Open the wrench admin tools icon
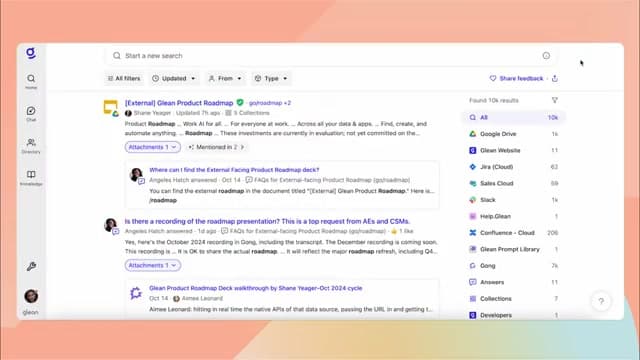The width and height of the screenshot is (640, 360). [x=31, y=267]
